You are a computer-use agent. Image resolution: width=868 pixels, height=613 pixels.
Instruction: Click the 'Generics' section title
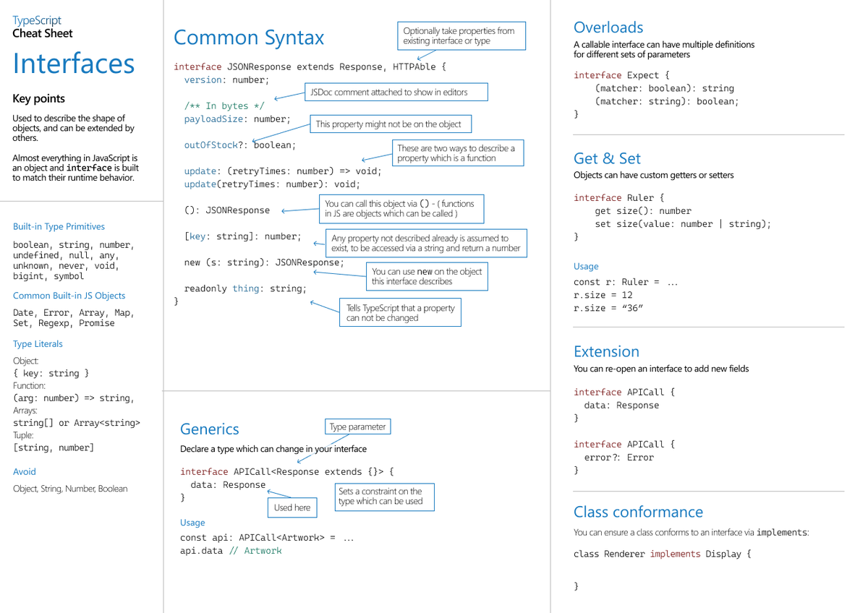click(x=209, y=429)
